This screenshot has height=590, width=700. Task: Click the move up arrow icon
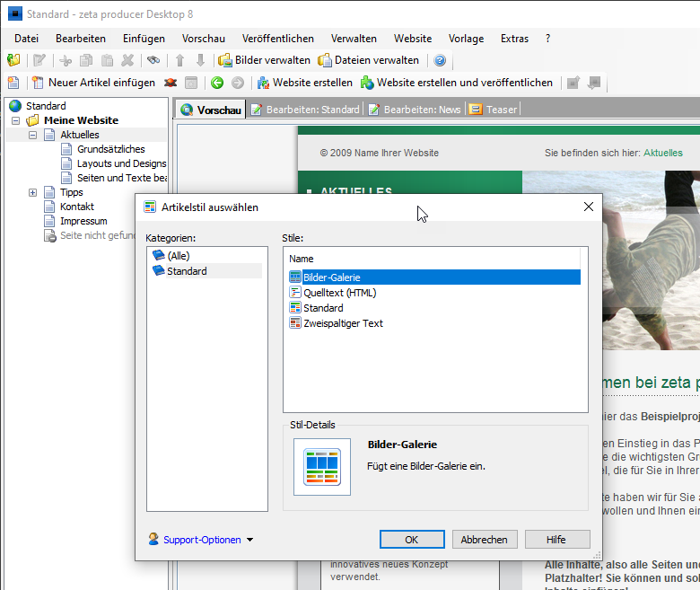click(179, 60)
